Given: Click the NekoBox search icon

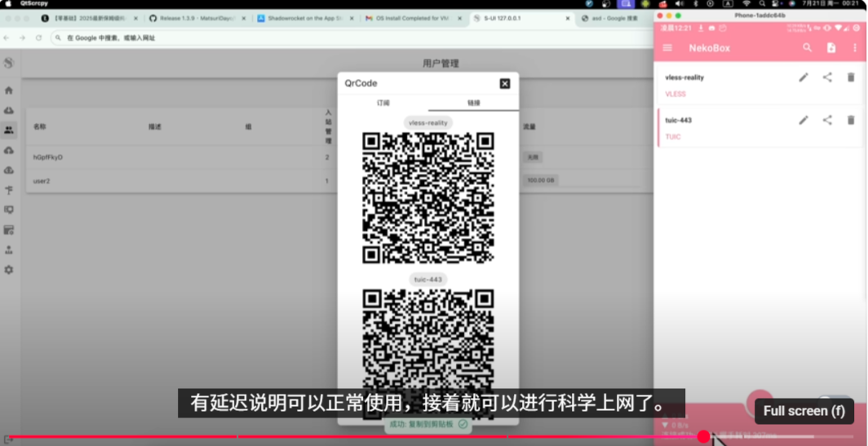Looking at the screenshot, I should point(808,48).
